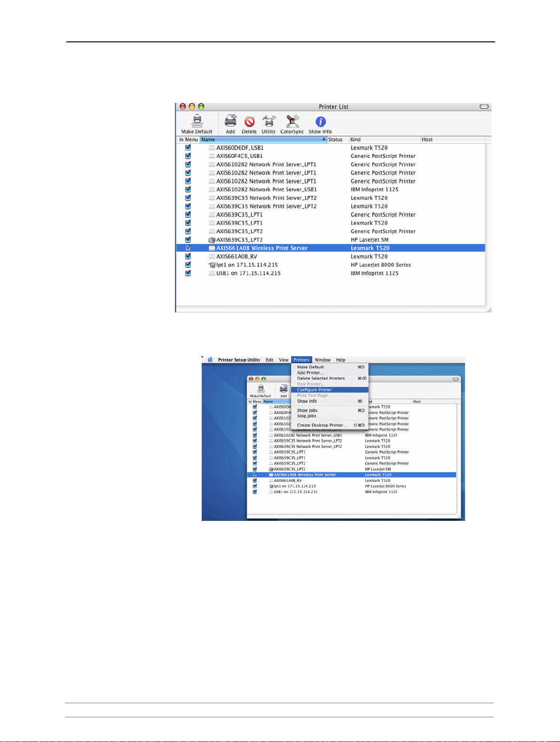Click printer icon beside USB1 on 171.15.114.215, lower window

point(271,492)
